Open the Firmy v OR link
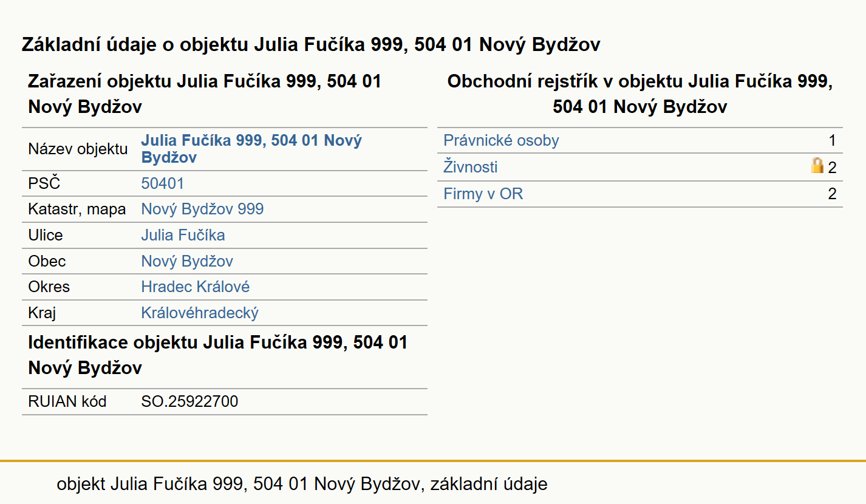This screenshot has width=866, height=504. (483, 194)
